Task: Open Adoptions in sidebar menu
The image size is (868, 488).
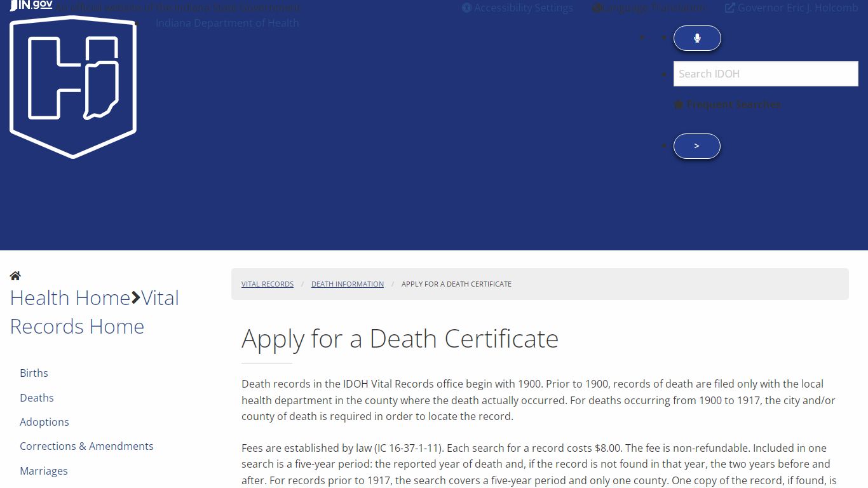Action: 44,422
